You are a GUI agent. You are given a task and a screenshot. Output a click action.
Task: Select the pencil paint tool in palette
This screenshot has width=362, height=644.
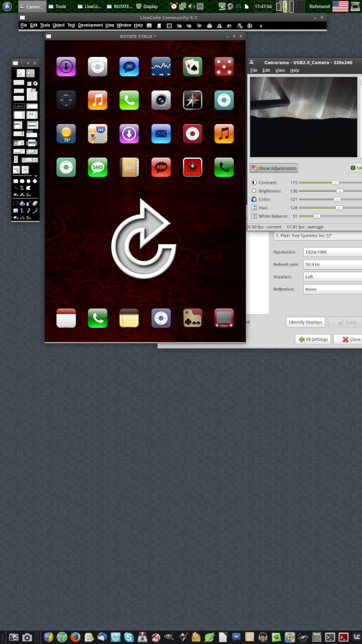coord(29,211)
